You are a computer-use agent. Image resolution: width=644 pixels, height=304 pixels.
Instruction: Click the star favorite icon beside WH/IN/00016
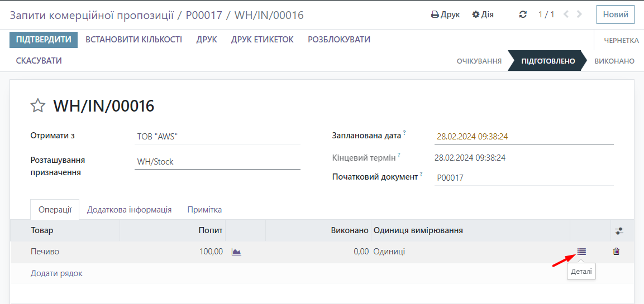(37, 105)
